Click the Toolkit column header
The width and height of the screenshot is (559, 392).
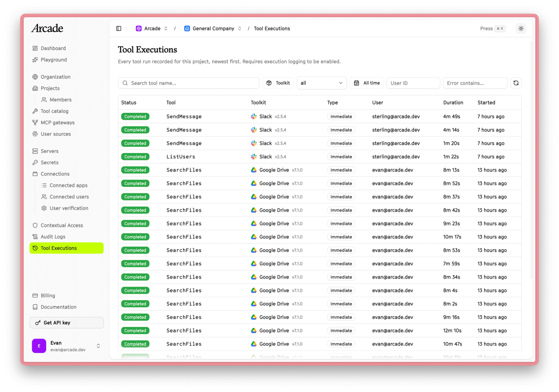(258, 103)
